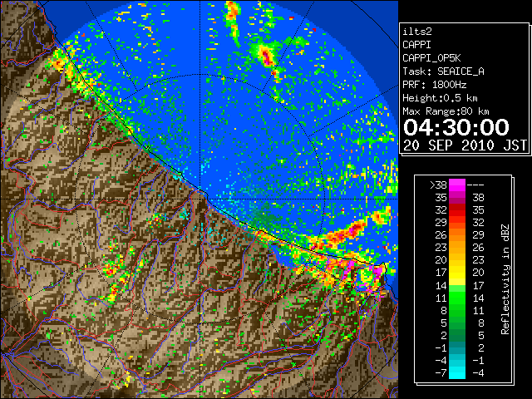
Task: Click the 'Reflectivity in dBZ' legend title
Action: (505, 279)
